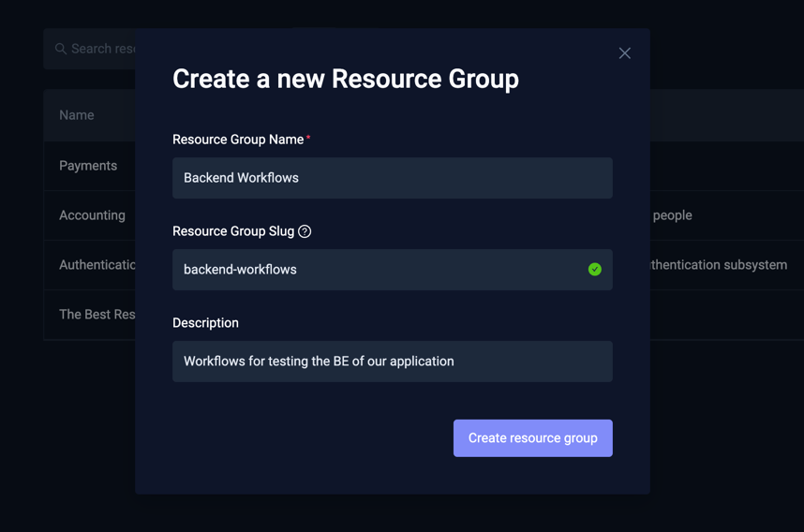
Task: Open the Payments resource group row
Action: [88, 166]
